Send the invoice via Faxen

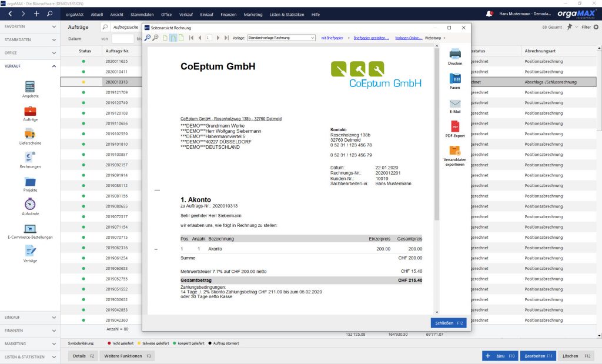455,81
